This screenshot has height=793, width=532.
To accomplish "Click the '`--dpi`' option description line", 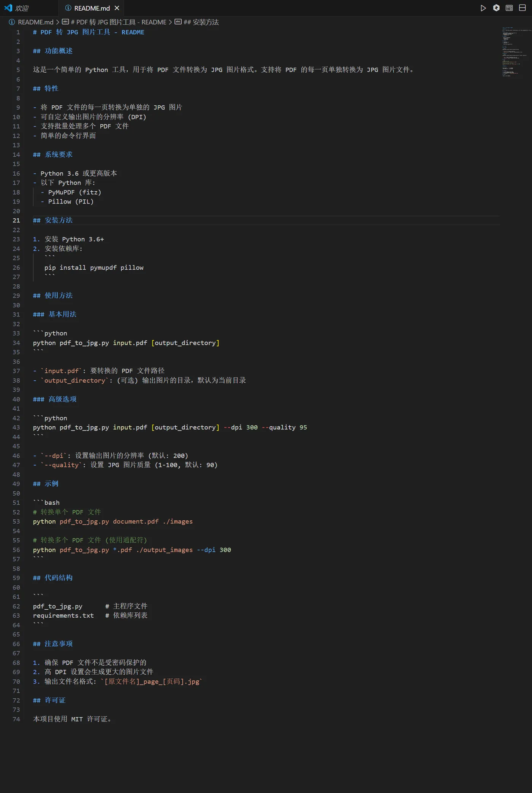I will (x=111, y=456).
